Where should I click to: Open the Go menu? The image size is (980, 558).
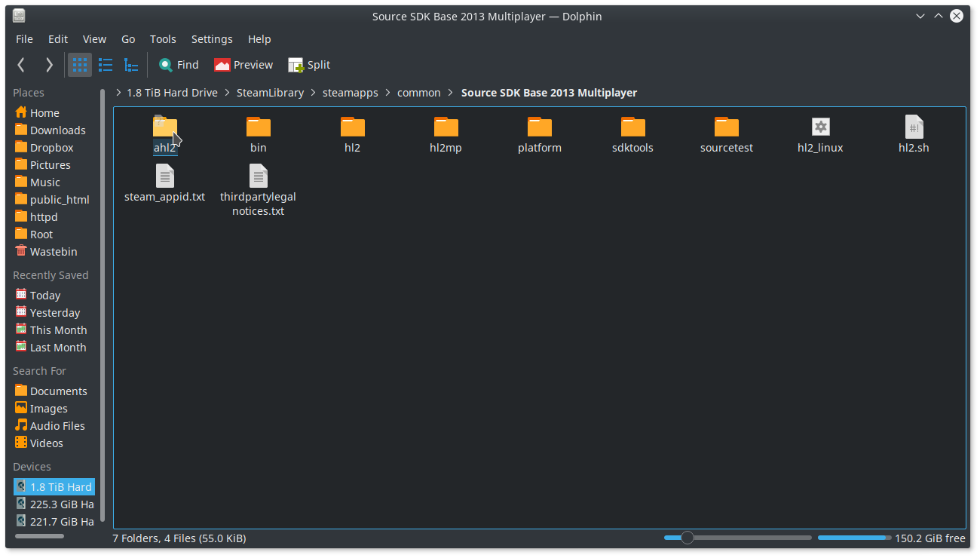pos(128,39)
